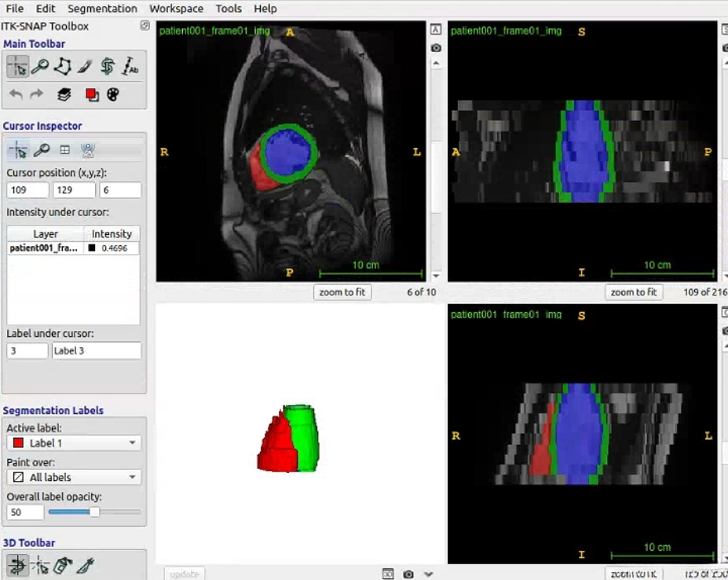Select the Image Annotation ruler tool

click(130, 67)
